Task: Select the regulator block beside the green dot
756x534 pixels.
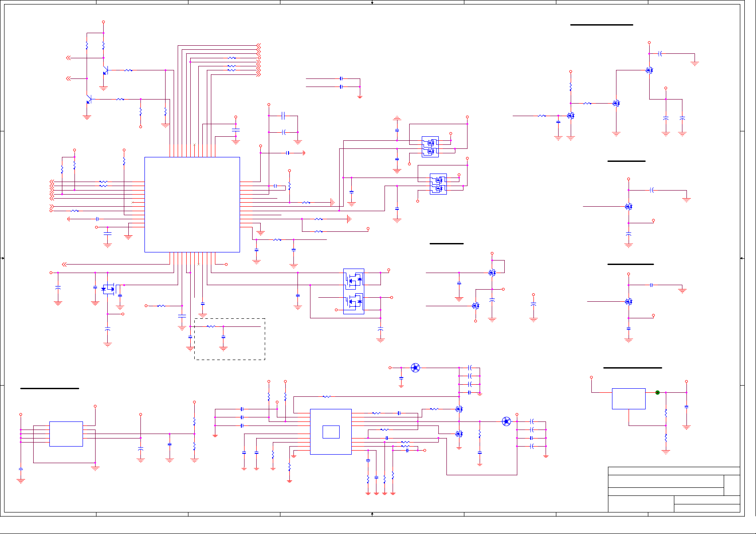Action: (x=629, y=399)
